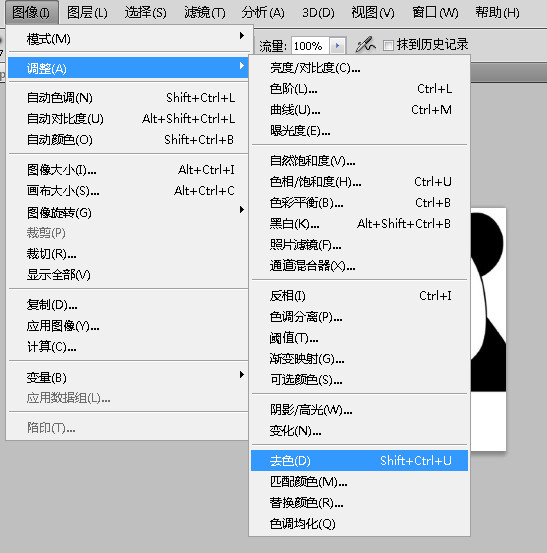Open 色阶(L)... adjustment
This screenshot has height=553, width=547.
[x=359, y=89]
